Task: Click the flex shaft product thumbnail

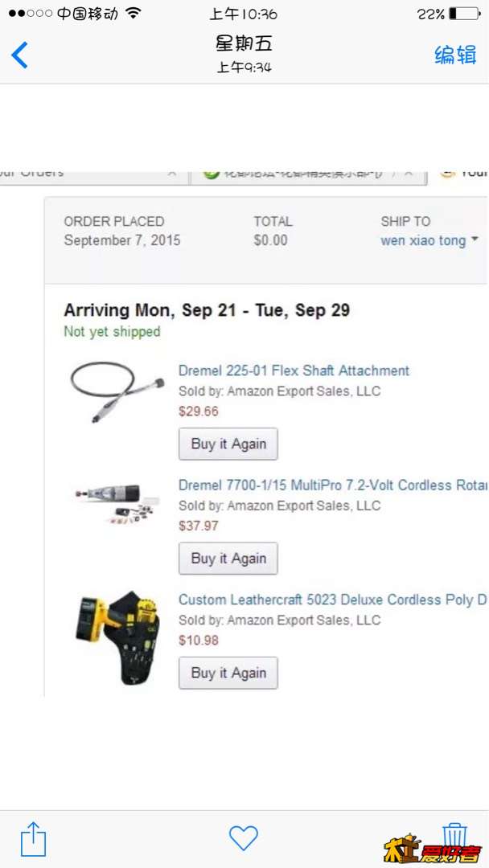Action: 117,392
